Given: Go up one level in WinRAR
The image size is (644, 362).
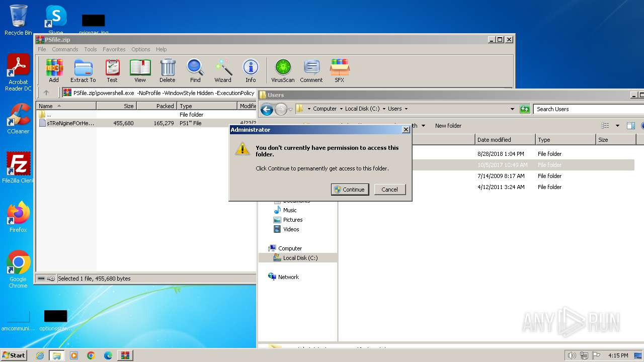Looking at the screenshot, I should click(x=46, y=93).
